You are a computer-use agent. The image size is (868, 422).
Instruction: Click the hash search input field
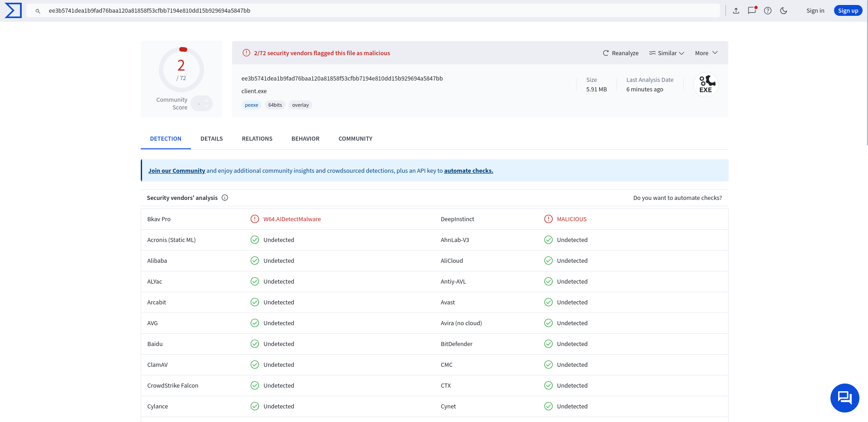coord(373,10)
